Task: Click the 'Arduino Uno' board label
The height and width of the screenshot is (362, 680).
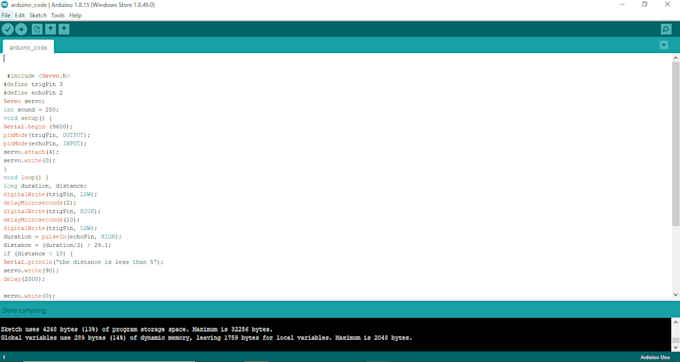Action: (x=655, y=357)
